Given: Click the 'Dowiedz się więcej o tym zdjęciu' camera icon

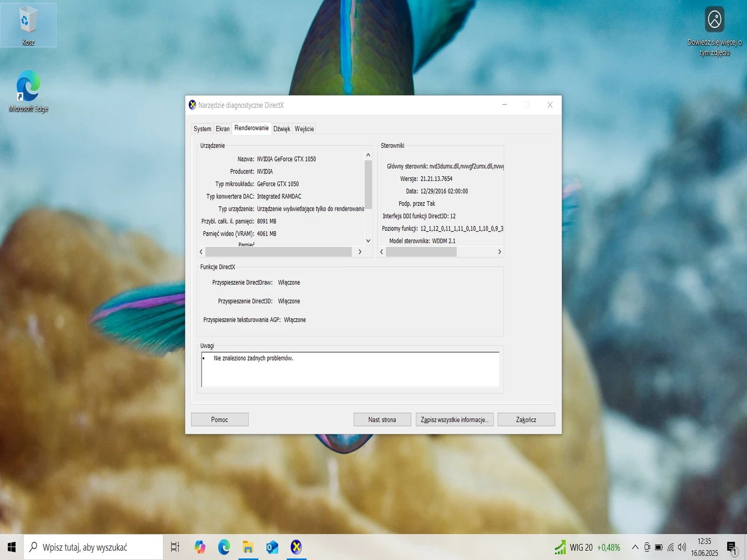Looking at the screenshot, I should tap(715, 20).
